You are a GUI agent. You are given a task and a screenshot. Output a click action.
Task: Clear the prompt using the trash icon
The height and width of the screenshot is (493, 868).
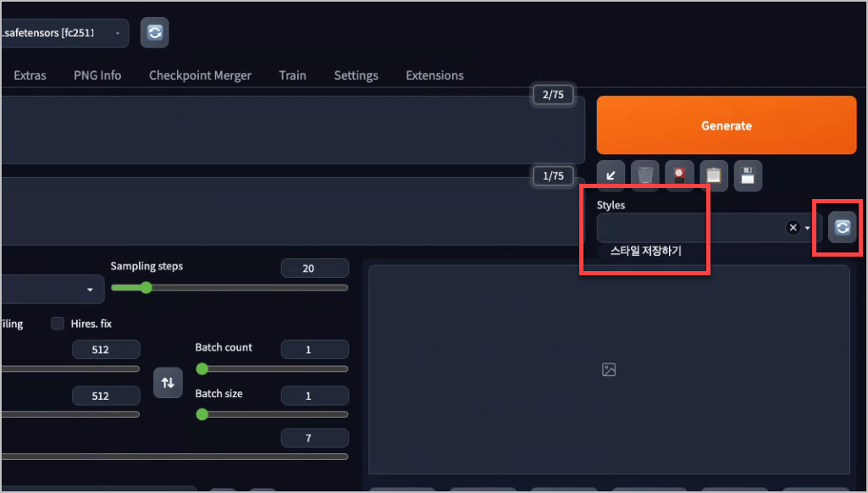[644, 175]
